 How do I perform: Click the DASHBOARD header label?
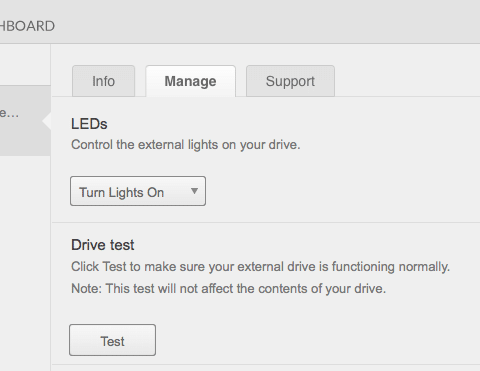[27, 26]
